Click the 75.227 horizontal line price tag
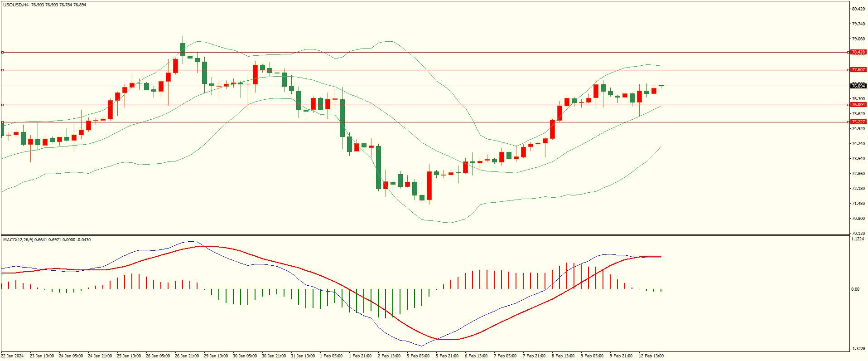 [x=858, y=122]
